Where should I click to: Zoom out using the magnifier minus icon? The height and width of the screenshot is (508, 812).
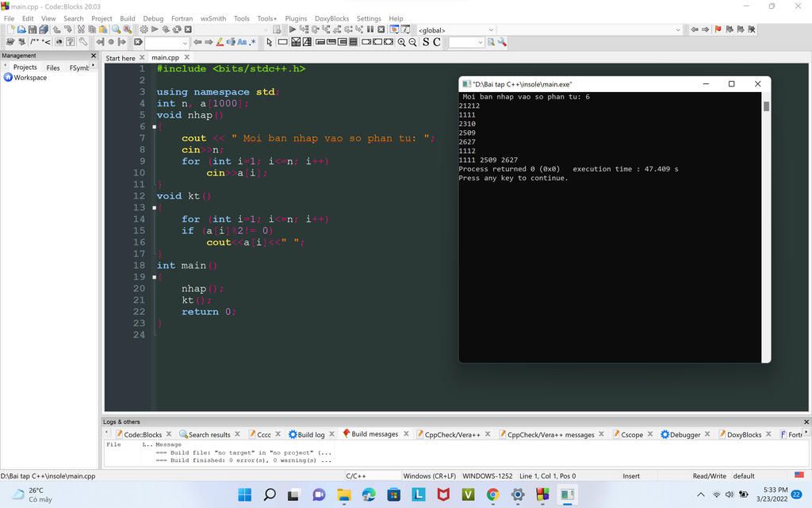click(412, 42)
